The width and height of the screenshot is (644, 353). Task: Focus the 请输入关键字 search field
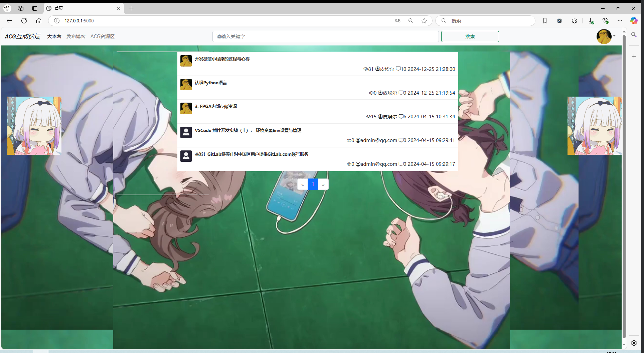click(x=326, y=36)
